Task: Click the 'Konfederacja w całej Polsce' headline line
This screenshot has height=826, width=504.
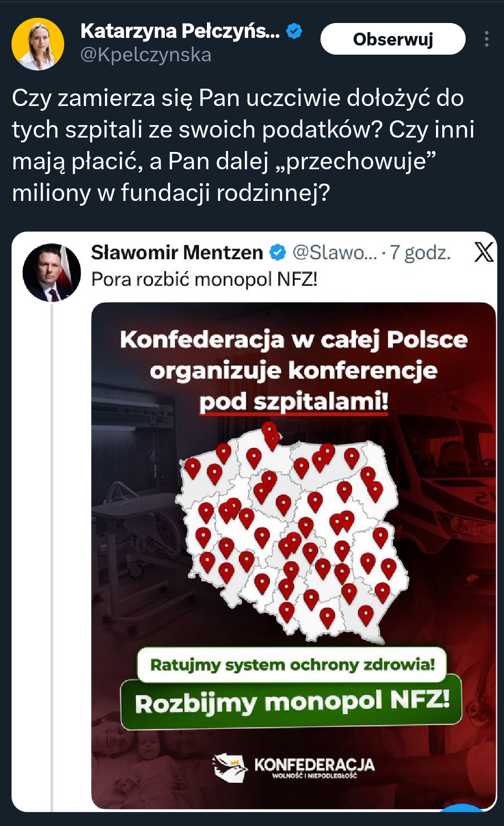Action: point(293,340)
